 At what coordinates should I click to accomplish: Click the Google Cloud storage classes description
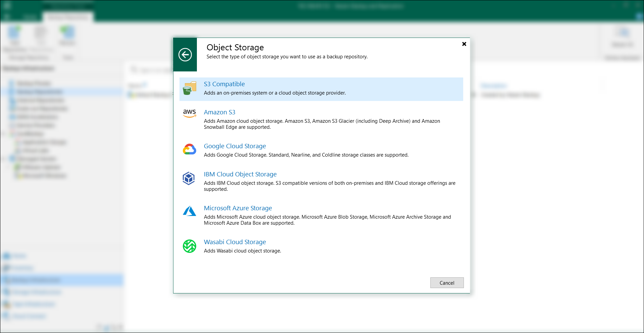coord(306,155)
